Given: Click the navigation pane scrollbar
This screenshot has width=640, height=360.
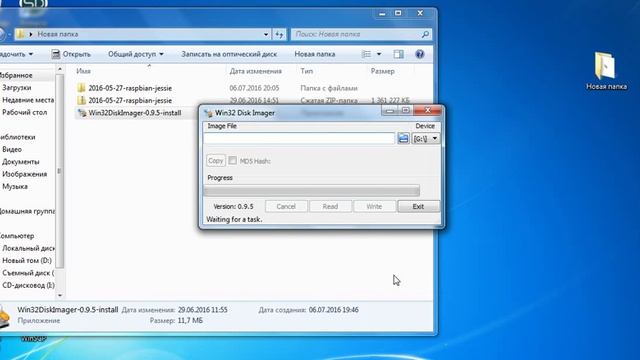Looking at the screenshot, I should tap(60, 171).
